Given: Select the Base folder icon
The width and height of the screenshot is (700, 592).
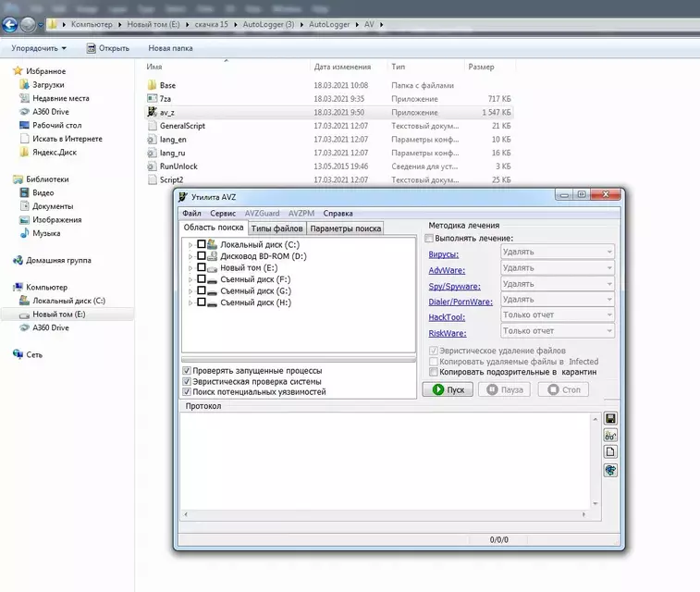Looking at the screenshot, I should pyautogui.click(x=153, y=85).
